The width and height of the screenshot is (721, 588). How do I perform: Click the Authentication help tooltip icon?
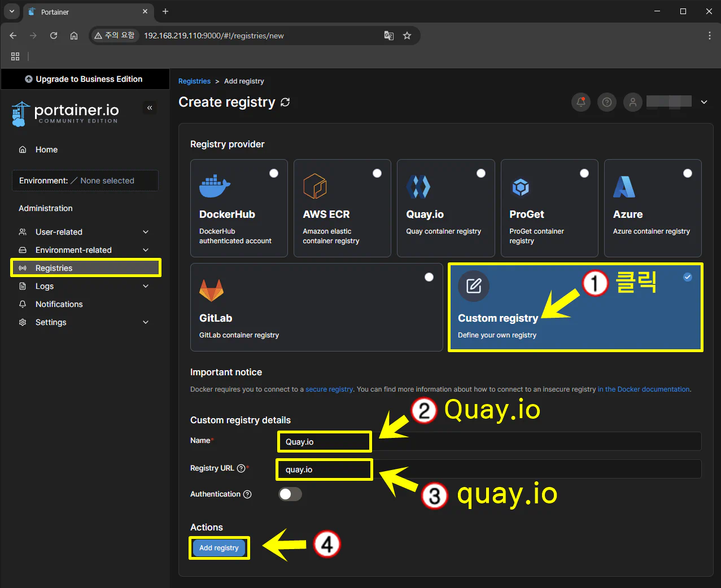tap(247, 494)
